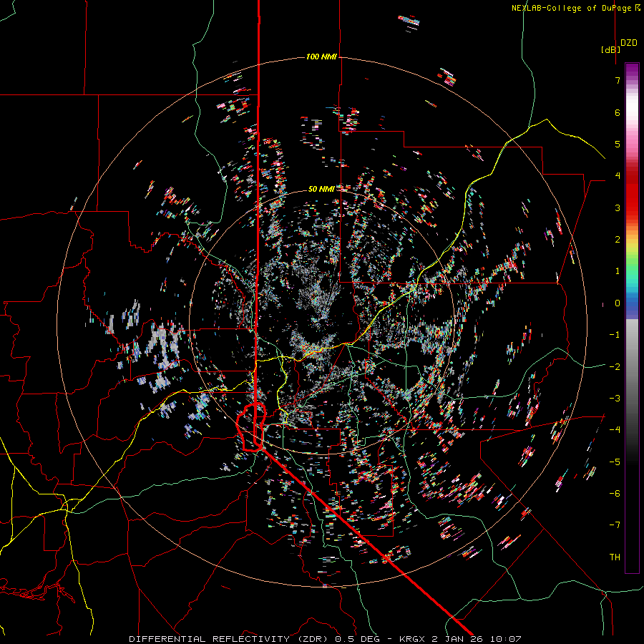Click the 100 NMI range ring label
The width and height of the screenshot is (644, 644).
point(321,57)
